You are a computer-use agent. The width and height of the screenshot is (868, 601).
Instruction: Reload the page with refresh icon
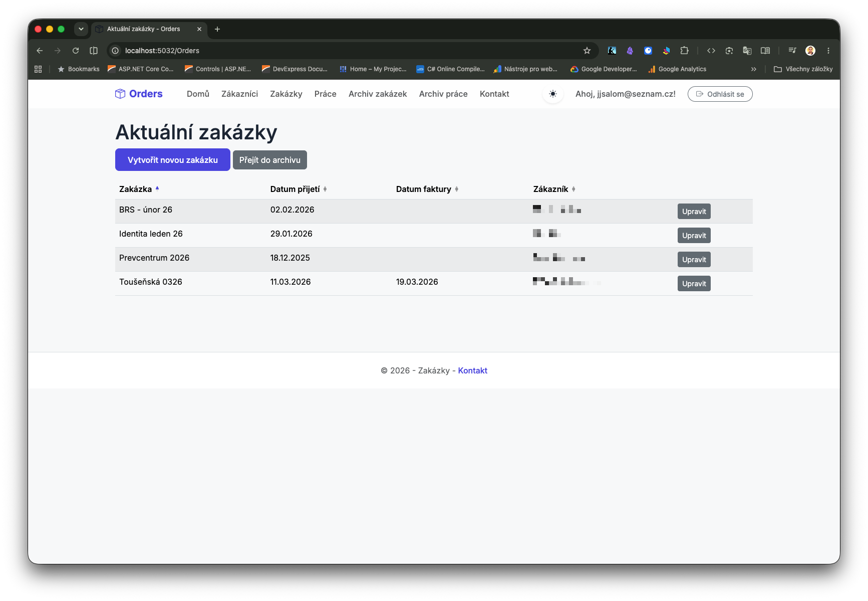76,51
